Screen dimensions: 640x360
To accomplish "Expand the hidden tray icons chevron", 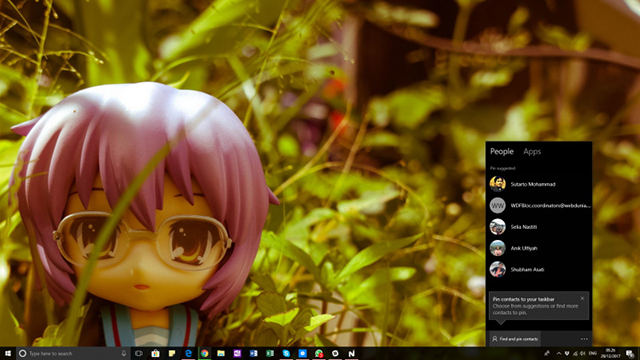I will click(x=558, y=353).
